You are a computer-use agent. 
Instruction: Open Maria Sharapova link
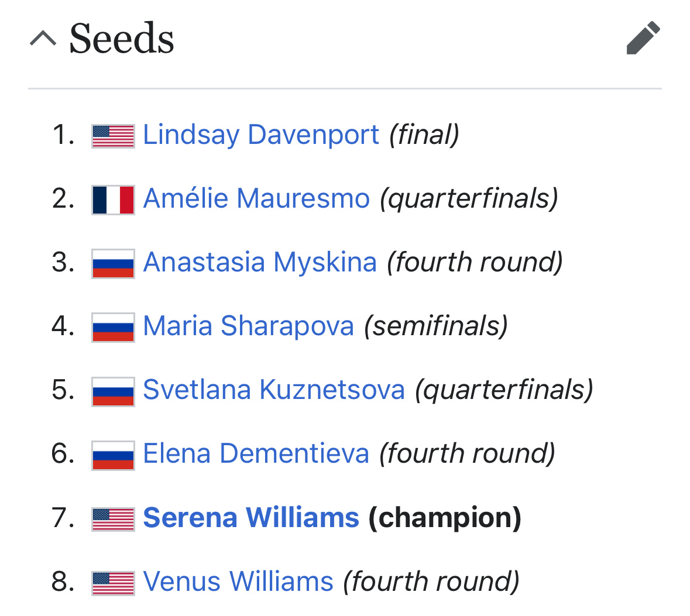[x=249, y=326]
